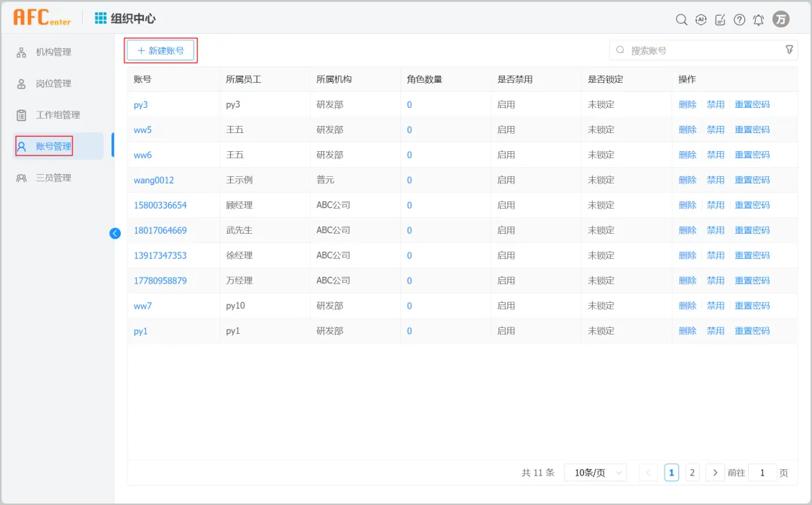Viewport: 812px width, 505px height.
Task: Collapse the sidebar with blue arrow
Action: pos(115,233)
